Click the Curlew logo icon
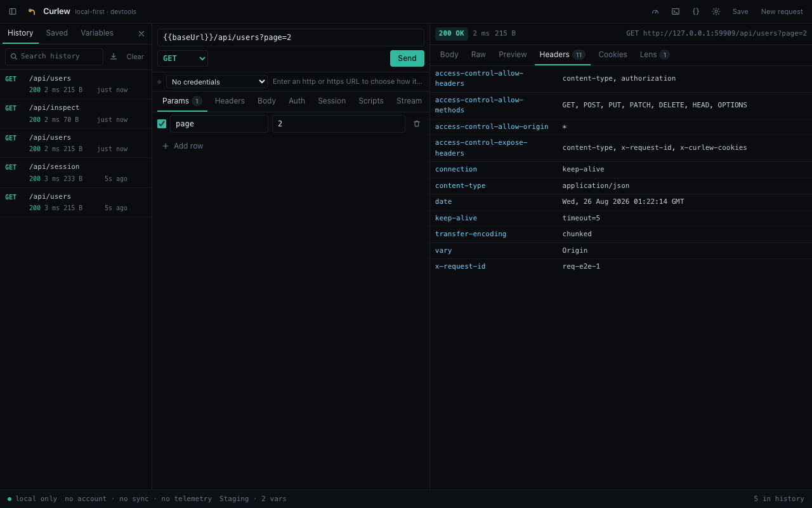Screen dimensions: 812x508 32,11
